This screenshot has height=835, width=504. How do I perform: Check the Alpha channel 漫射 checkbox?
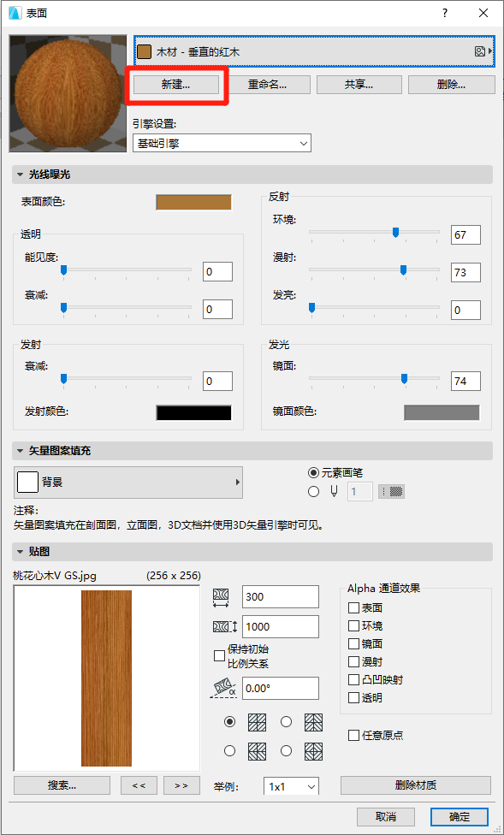[x=353, y=662]
